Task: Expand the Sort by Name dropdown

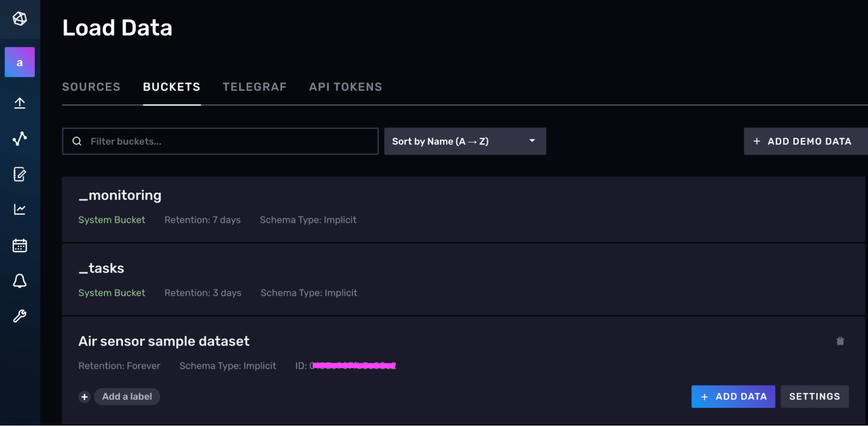Action: point(465,141)
